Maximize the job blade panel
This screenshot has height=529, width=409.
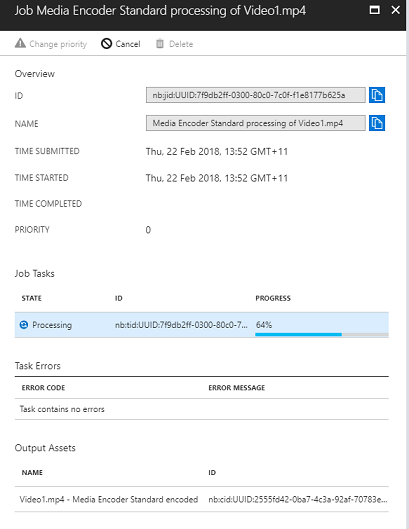[375, 10]
